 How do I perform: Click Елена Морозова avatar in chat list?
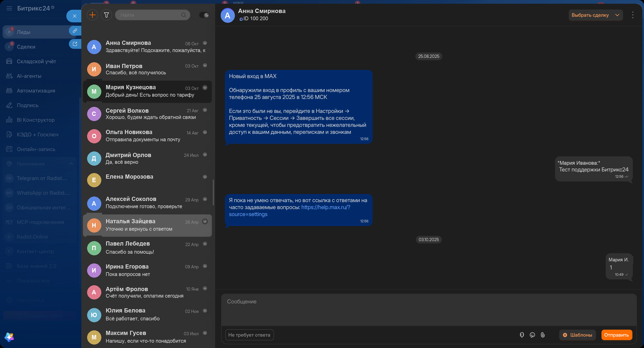click(94, 180)
